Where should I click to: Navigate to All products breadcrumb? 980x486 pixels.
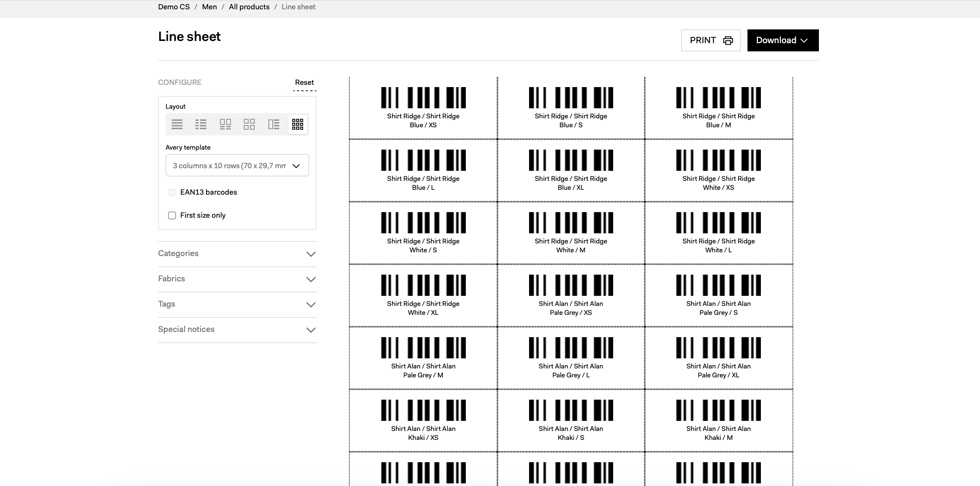[249, 7]
